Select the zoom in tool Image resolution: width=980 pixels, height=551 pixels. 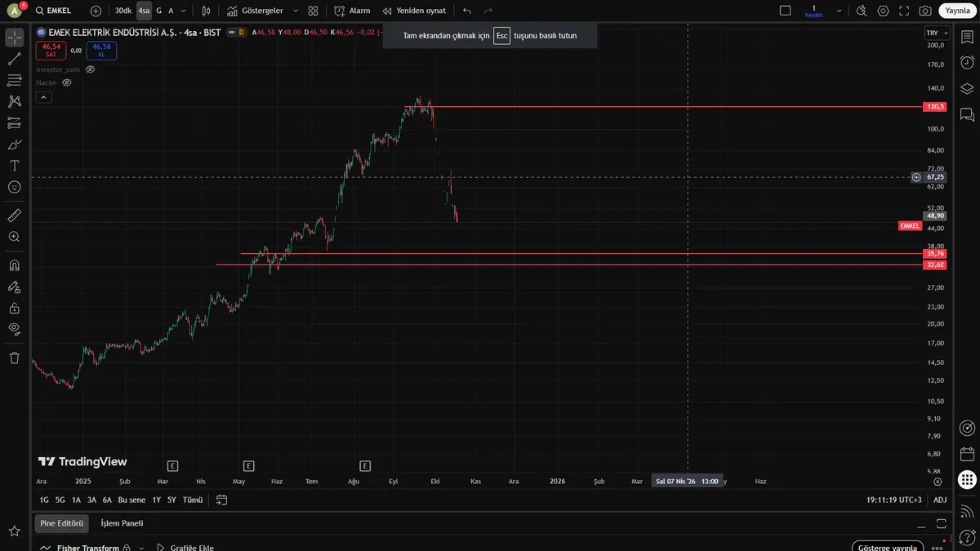15,237
